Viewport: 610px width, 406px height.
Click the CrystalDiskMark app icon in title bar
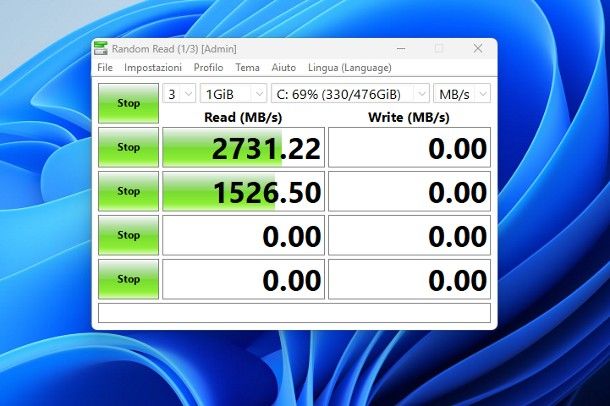click(101, 48)
